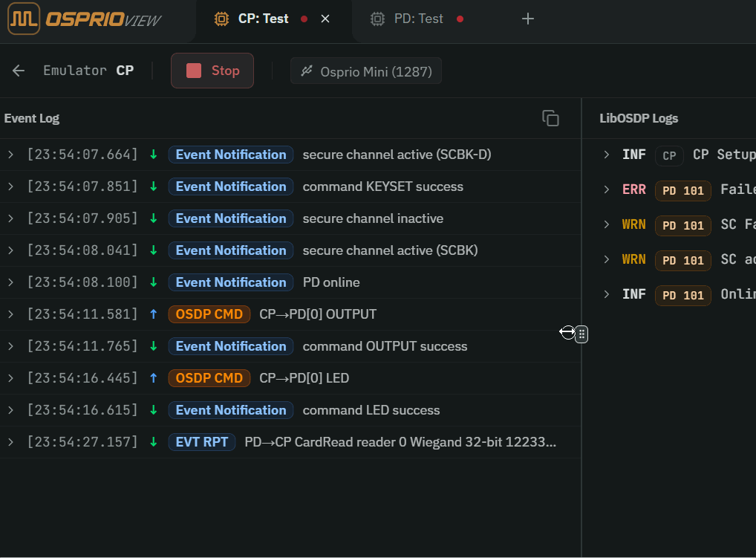The height and width of the screenshot is (558, 756).
Task: Select text 'PD online'
Action: click(x=331, y=282)
